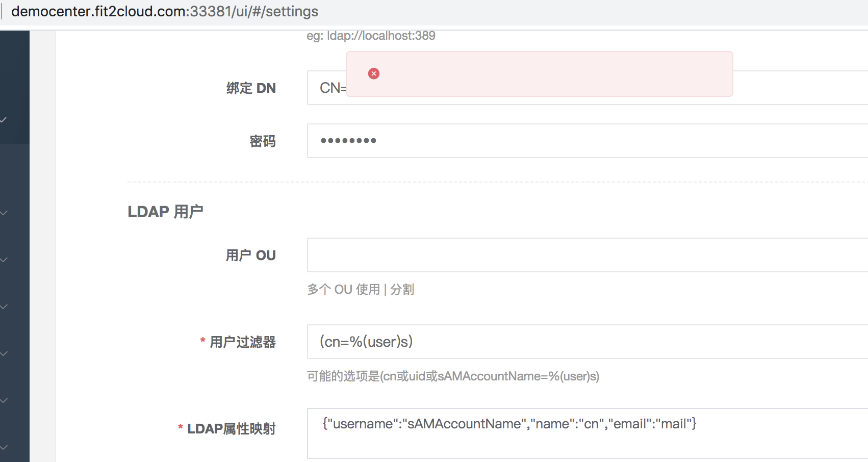Click the user filter options hint below the filter field
The height and width of the screenshot is (462, 868).
453,376
